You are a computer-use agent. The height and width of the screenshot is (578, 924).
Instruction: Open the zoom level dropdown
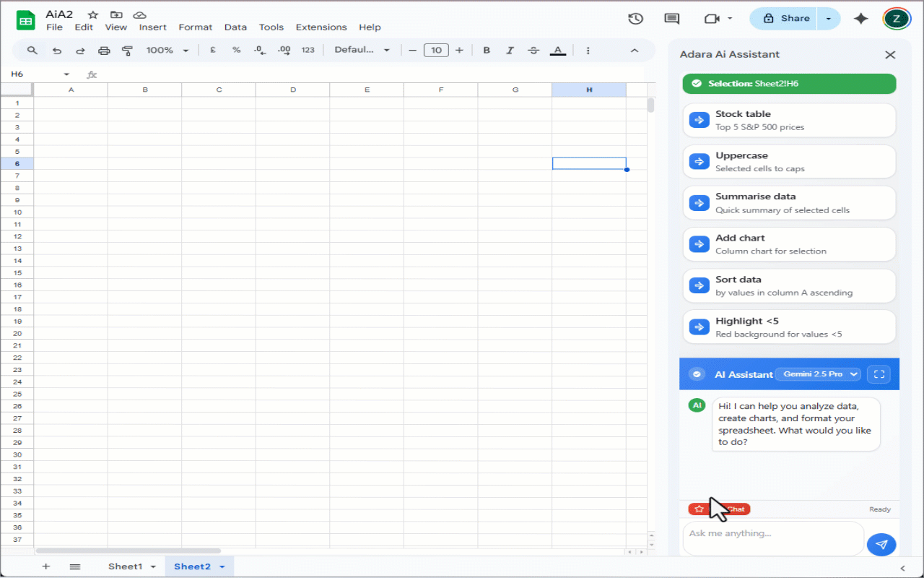pos(167,50)
